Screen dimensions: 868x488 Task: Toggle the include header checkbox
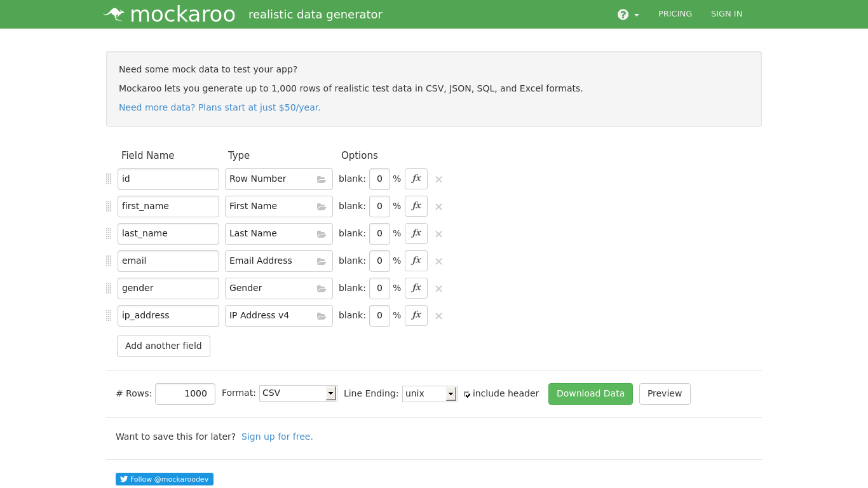(467, 395)
